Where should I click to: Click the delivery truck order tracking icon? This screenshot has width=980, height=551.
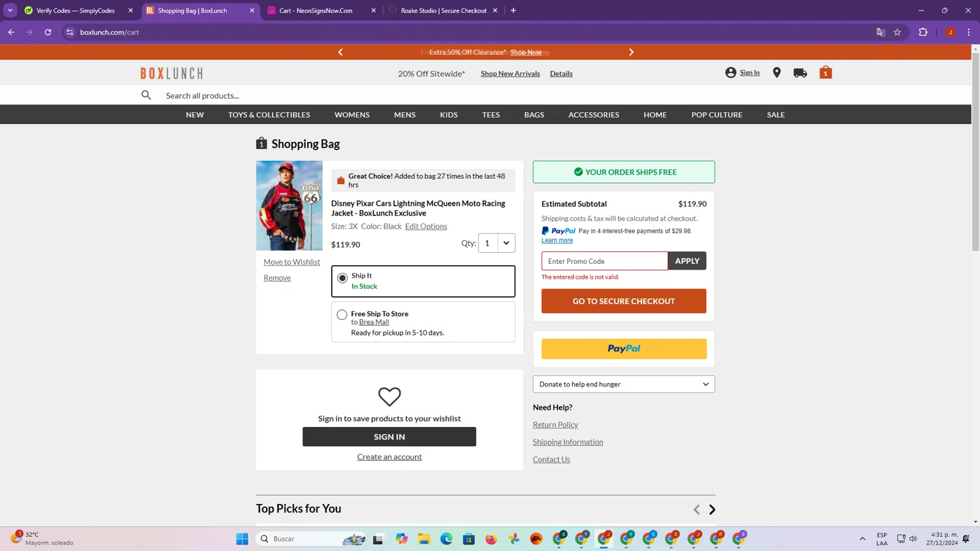800,73
